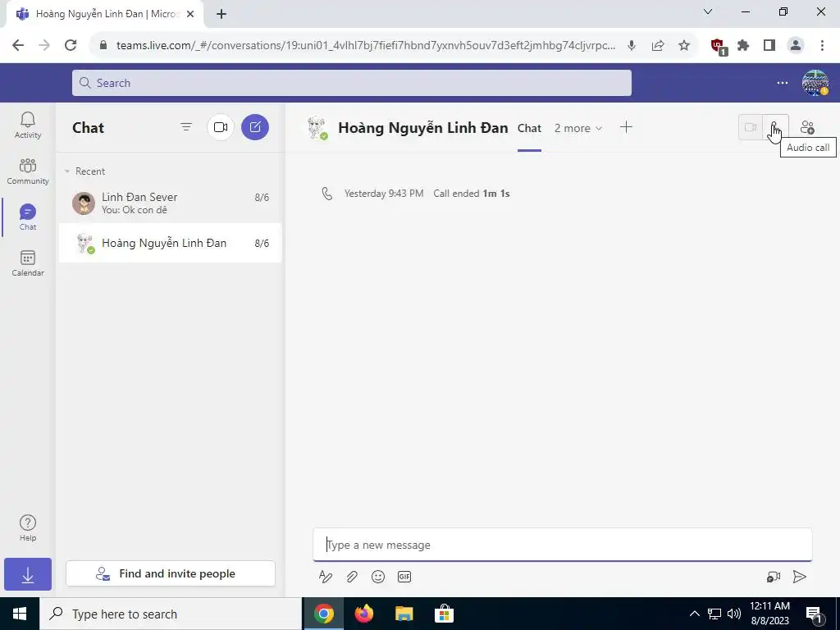Screen dimensions: 840x630
Task: Attach a file with paperclip
Action: point(351,577)
